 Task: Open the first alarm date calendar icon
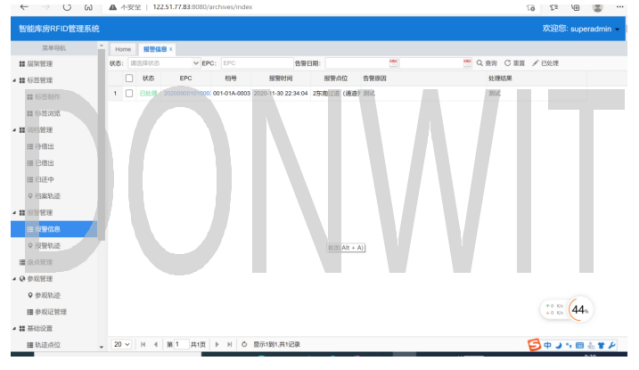click(393, 63)
